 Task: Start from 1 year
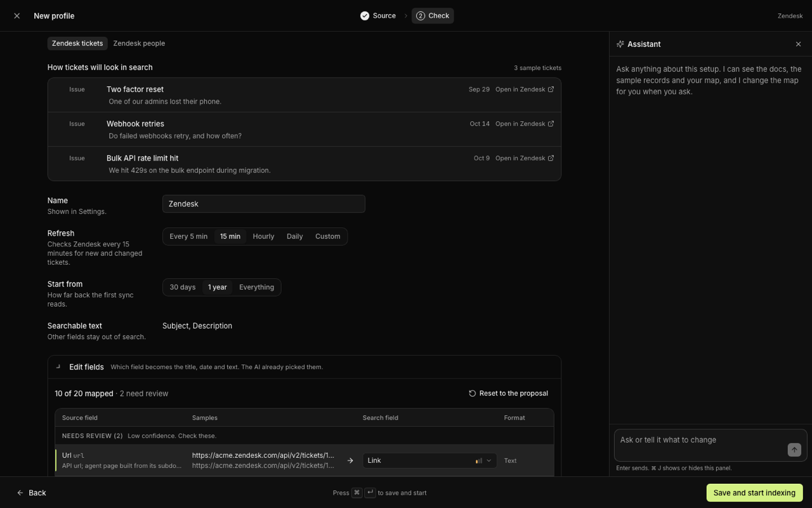click(218, 287)
